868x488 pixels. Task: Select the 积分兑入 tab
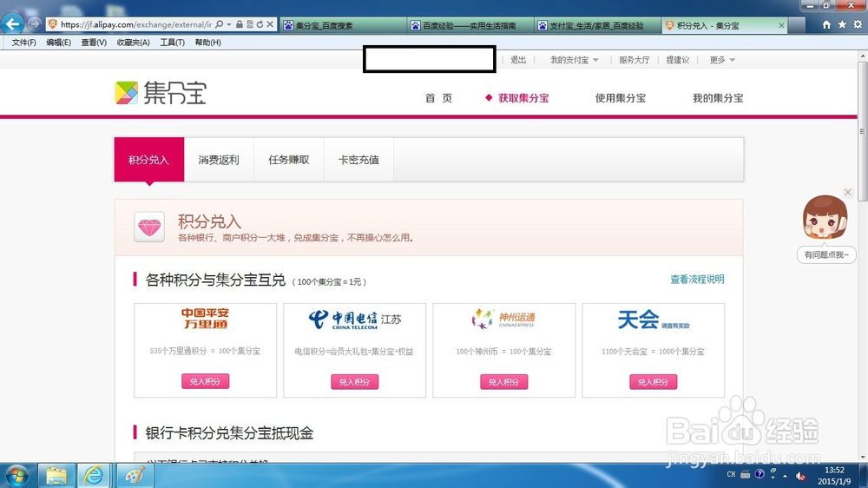(149, 160)
